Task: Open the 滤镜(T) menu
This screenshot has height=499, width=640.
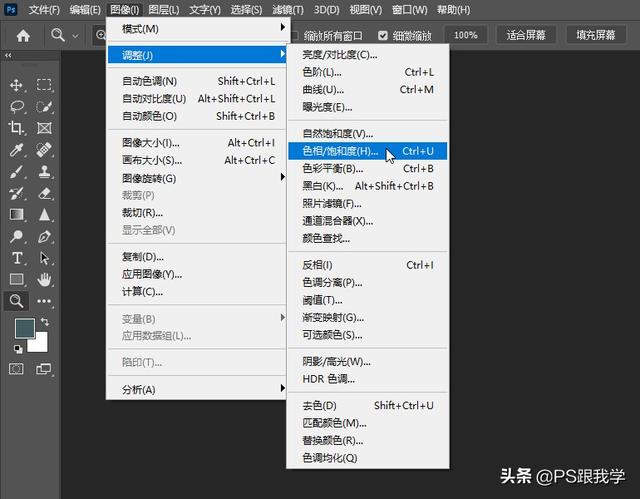Action: [x=288, y=9]
